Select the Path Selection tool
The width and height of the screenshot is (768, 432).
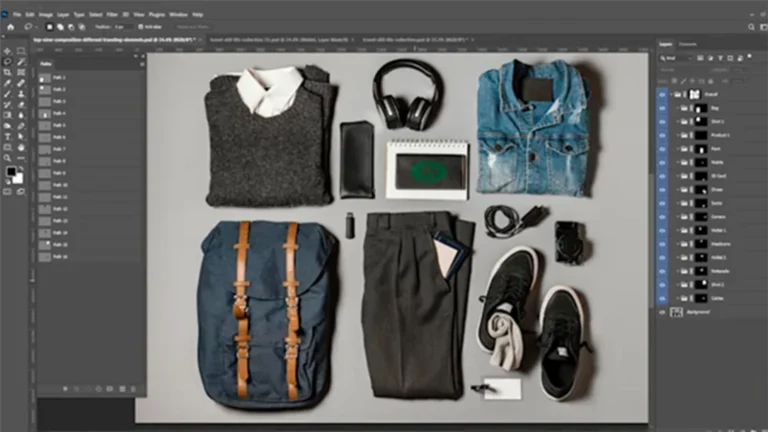point(21,137)
